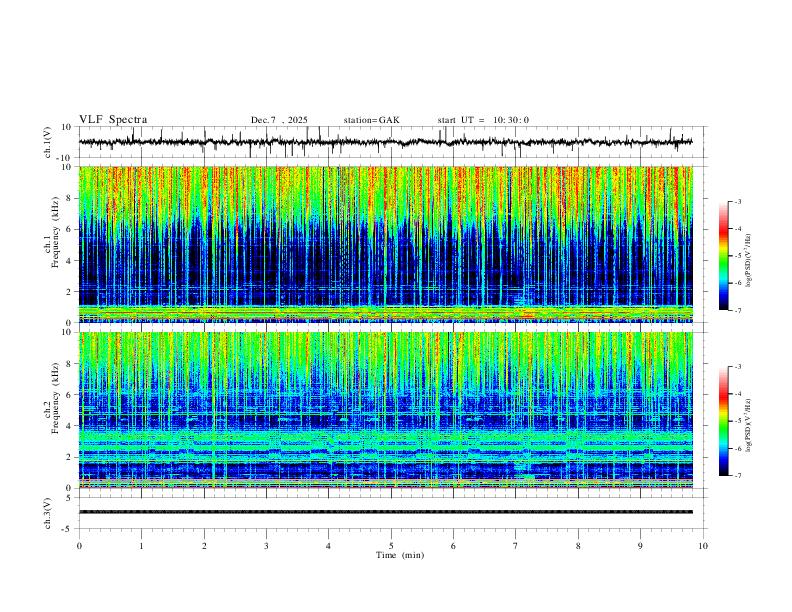Click the "-5" tick on ch.3(V) axis
The width and height of the screenshot is (792, 612).
coord(68,529)
